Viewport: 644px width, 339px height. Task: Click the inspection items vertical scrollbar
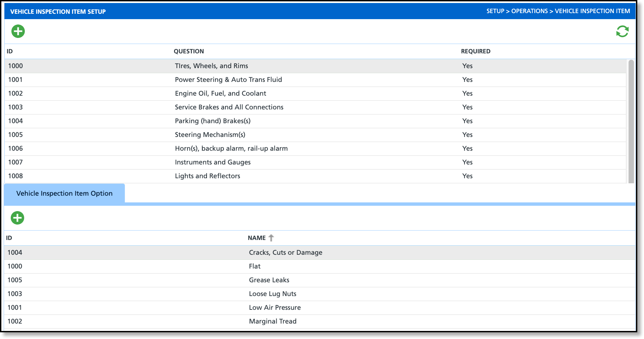pyautogui.click(x=631, y=121)
